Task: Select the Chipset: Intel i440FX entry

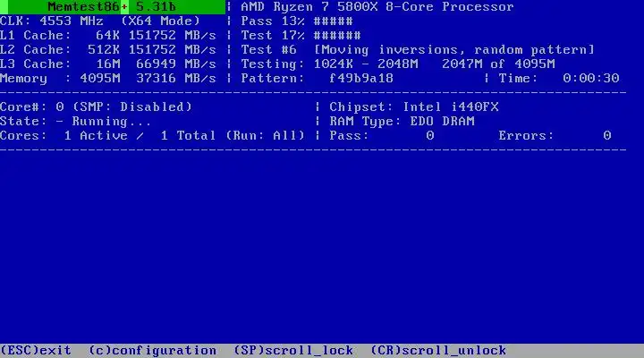Action: coord(413,107)
